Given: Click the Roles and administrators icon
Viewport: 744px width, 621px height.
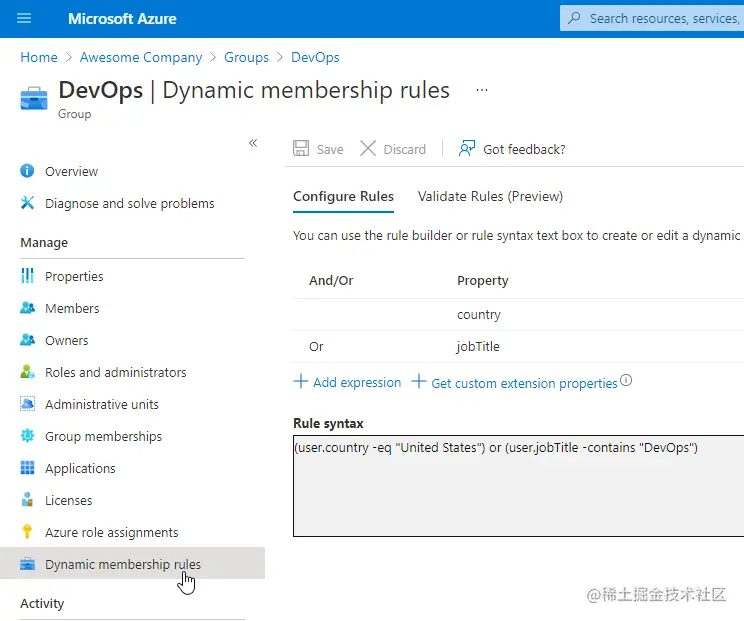Looking at the screenshot, I should 27,371.
